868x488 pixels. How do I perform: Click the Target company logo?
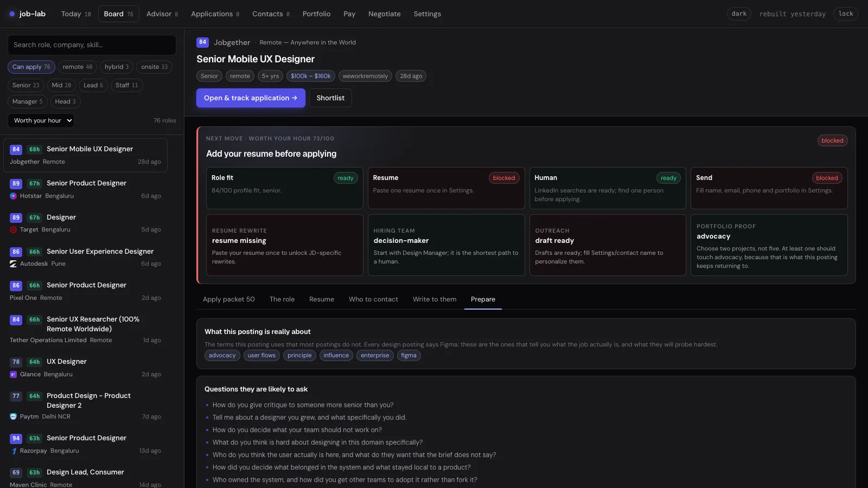pos(13,230)
